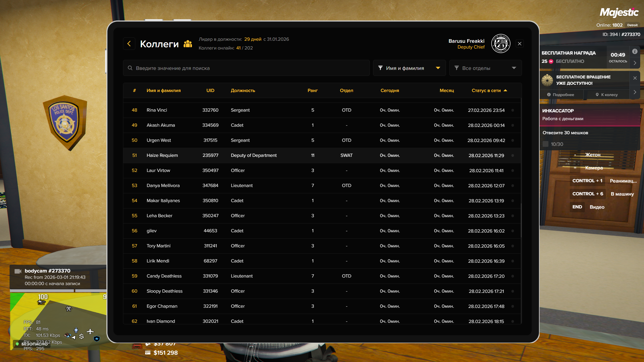This screenshot has width=644, height=362.
Task: Click the yellow colleagues group icon
Action: (x=188, y=44)
